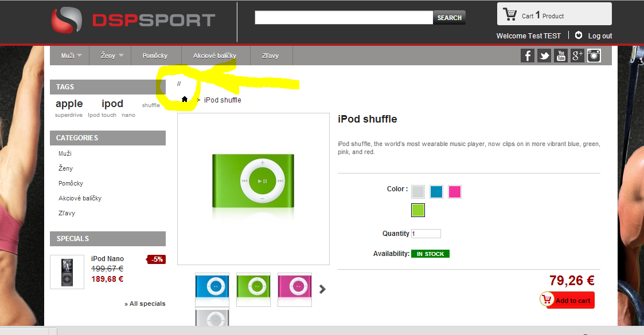Expand the Ženy dropdown arrow

(121, 56)
